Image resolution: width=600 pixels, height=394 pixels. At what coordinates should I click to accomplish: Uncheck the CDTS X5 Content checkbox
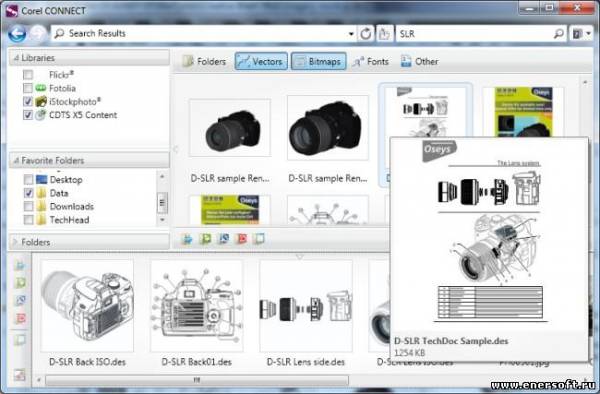point(28,115)
